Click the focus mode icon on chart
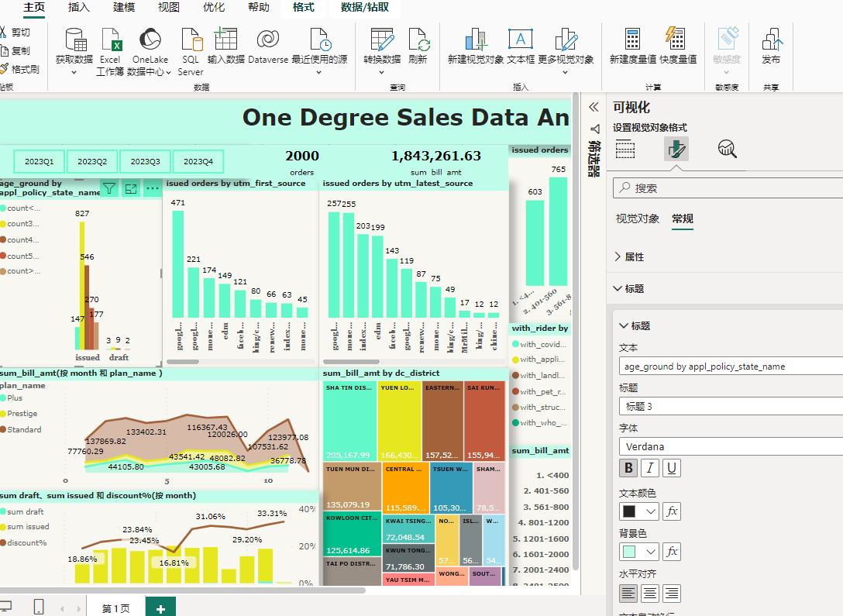Screen dimensions: 843x616 click(x=131, y=188)
